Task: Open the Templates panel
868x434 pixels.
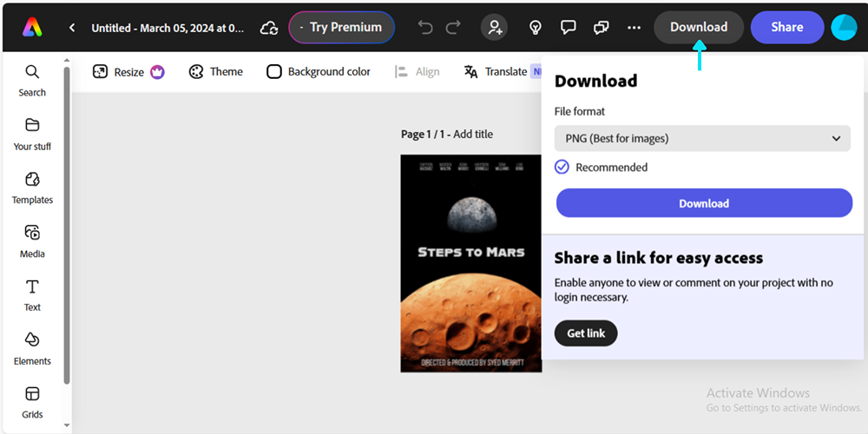Action: click(x=32, y=188)
